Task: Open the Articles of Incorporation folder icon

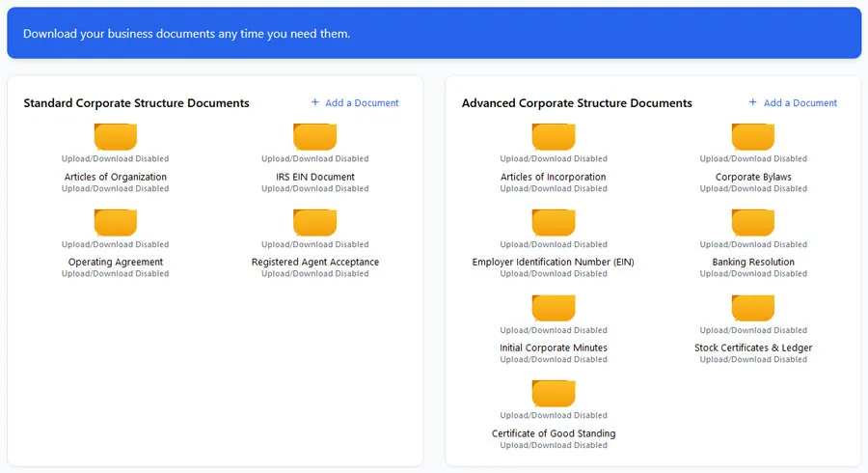Action: (x=554, y=137)
